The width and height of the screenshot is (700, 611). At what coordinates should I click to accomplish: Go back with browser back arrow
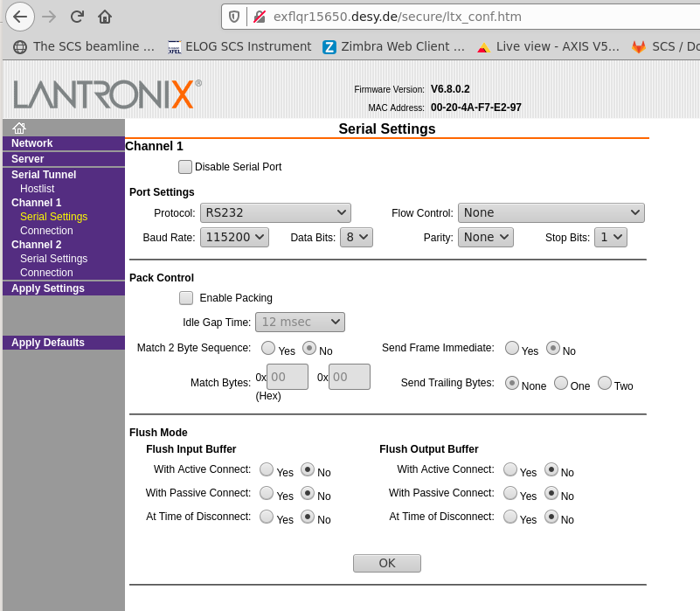pos(20,17)
